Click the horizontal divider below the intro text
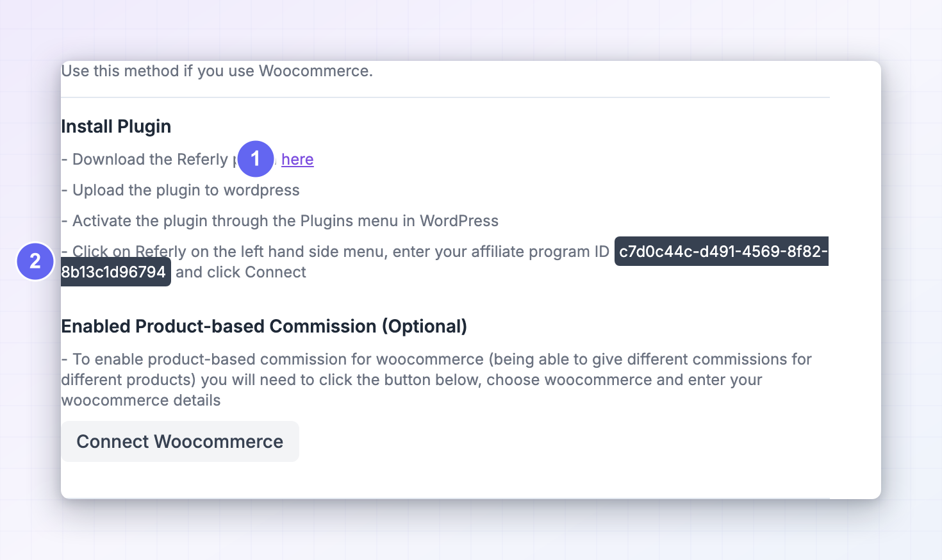 445,97
